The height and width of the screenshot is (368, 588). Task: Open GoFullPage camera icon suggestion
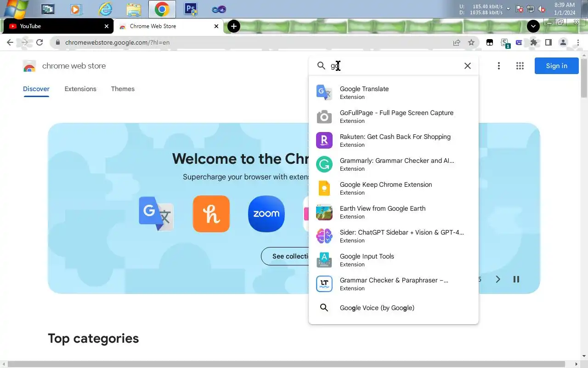[324, 116]
